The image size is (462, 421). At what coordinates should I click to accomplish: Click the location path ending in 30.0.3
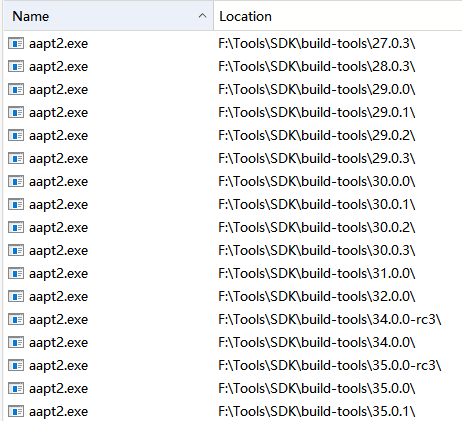317,250
